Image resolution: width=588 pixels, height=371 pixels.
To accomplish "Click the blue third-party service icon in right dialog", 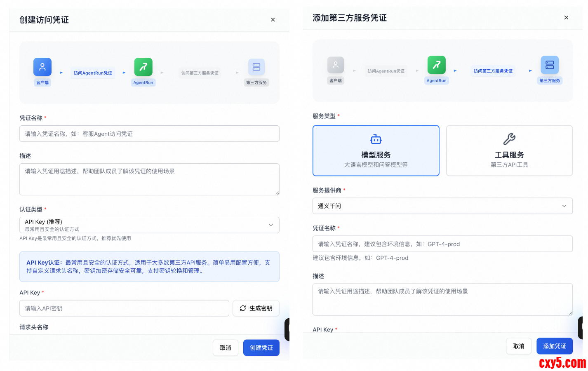I will (x=550, y=65).
